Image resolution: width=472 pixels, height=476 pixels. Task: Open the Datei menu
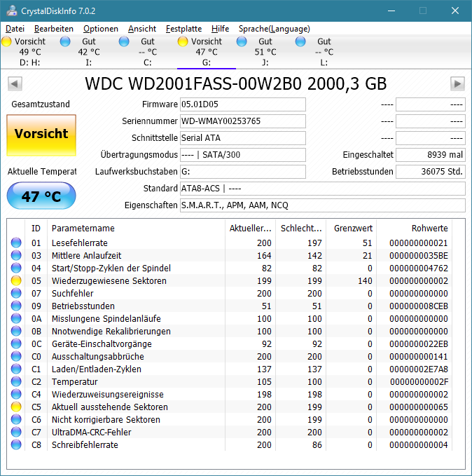15,29
